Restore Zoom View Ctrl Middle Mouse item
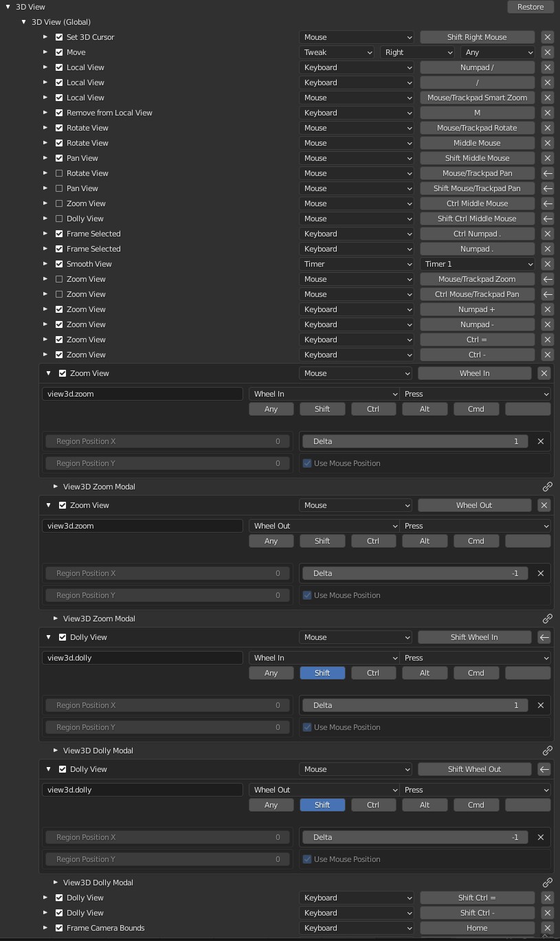Screen dimensions: 560x941 (547, 203)
